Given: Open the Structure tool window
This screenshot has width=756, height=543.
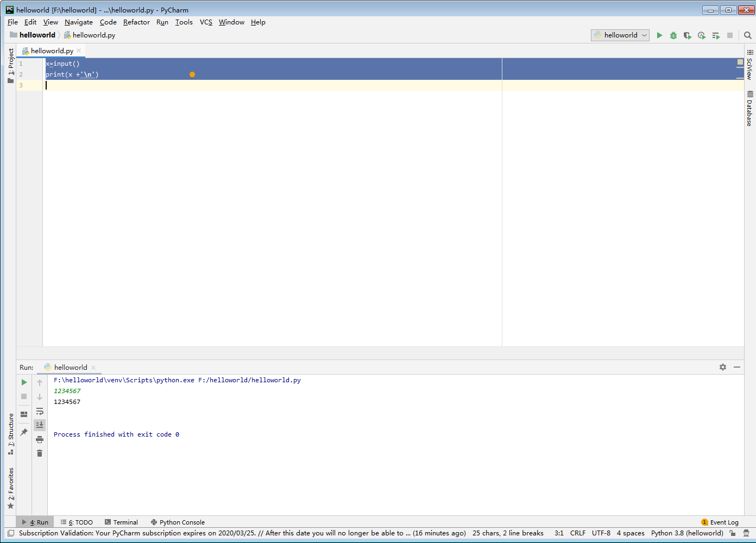Looking at the screenshot, I should pos(10,433).
